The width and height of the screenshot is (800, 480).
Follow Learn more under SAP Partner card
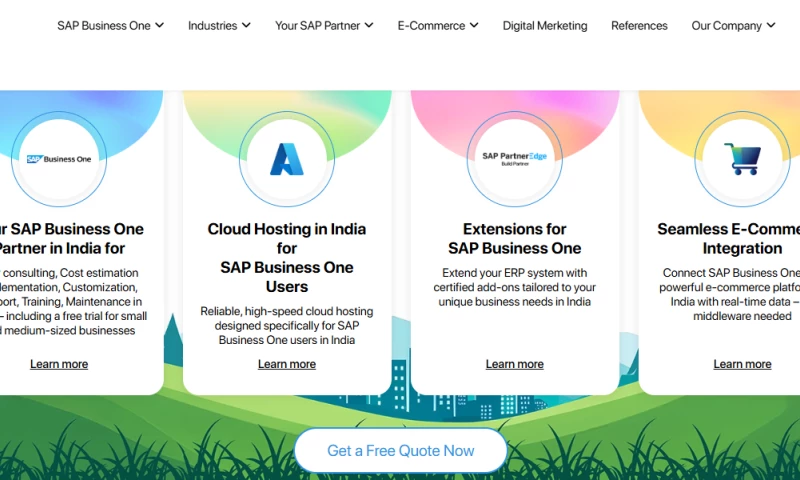coord(59,364)
